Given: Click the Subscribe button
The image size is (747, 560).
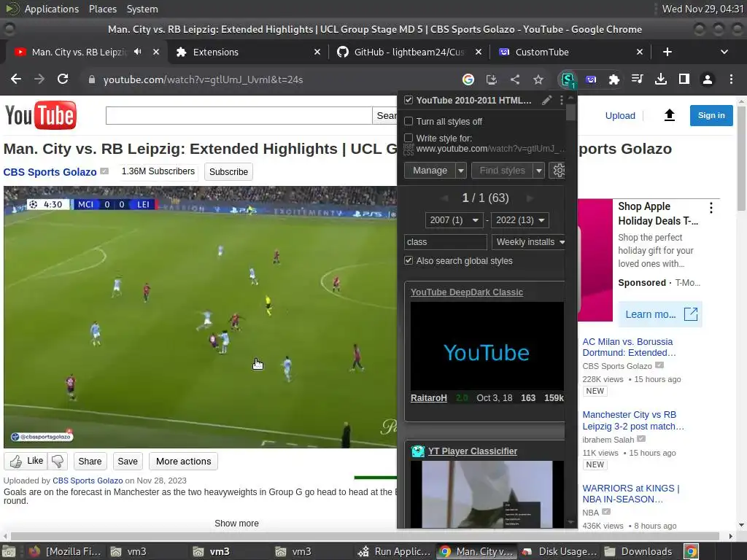Looking at the screenshot, I should click(x=228, y=172).
